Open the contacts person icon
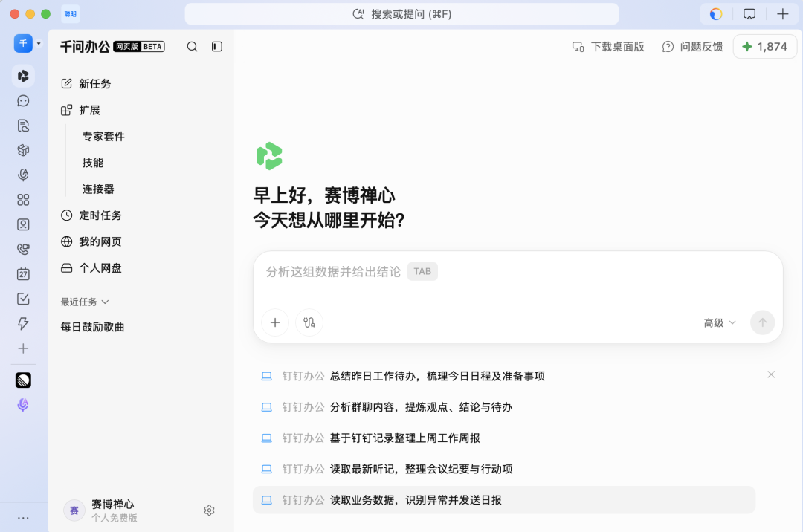Viewport: 803px width, 532px height. pos(23,224)
